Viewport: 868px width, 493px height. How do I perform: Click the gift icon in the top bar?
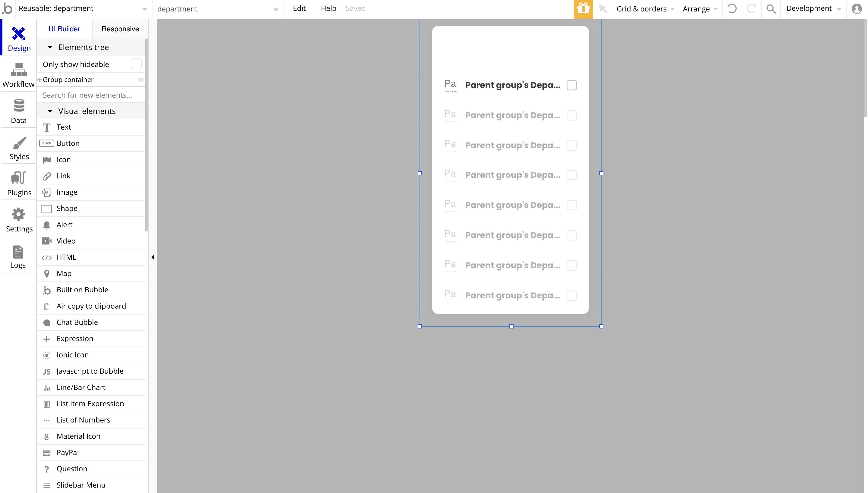click(583, 9)
